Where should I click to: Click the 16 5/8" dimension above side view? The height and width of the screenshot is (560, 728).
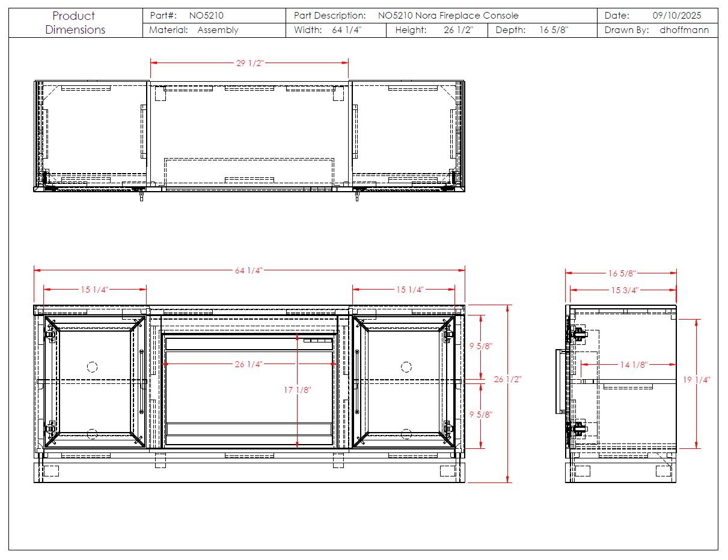[622, 273]
